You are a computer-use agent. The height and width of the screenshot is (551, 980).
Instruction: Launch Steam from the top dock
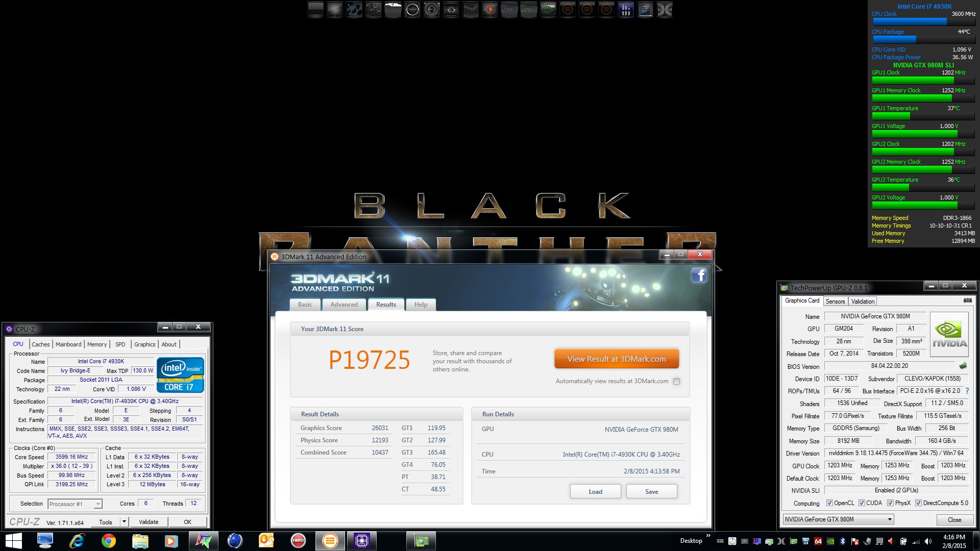(x=471, y=10)
